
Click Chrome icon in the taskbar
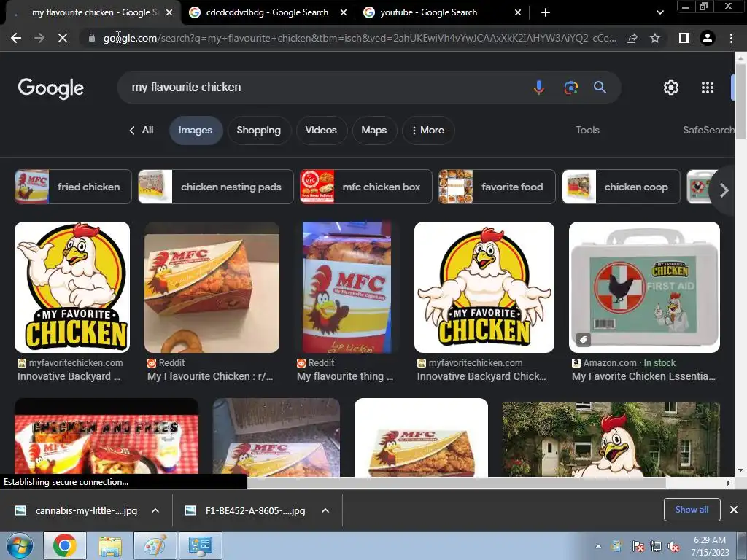point(64,545)
